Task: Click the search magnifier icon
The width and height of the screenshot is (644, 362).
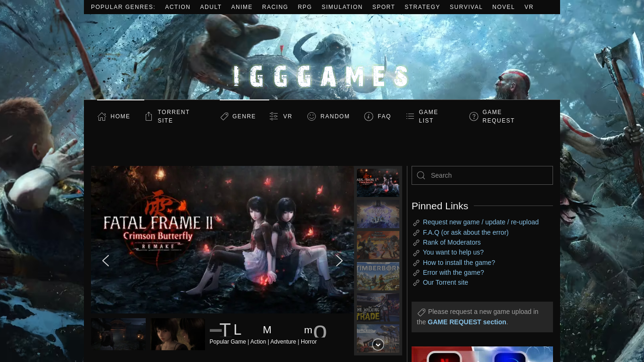Action: tap(421, 175)
